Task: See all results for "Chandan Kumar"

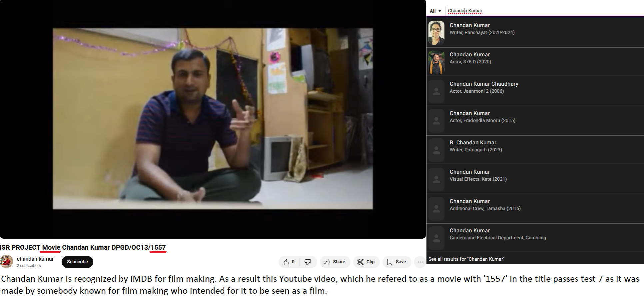Action: tap(466, 259)
